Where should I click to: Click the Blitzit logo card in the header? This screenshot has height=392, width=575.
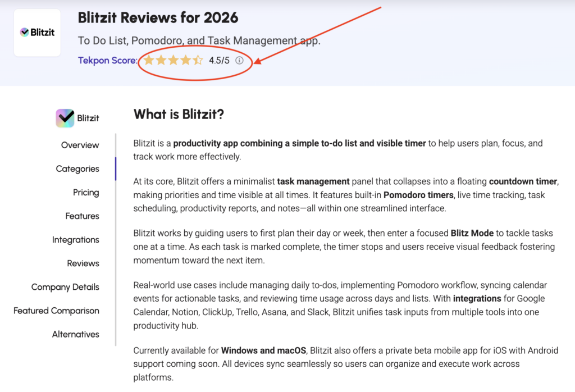[37, 33]
